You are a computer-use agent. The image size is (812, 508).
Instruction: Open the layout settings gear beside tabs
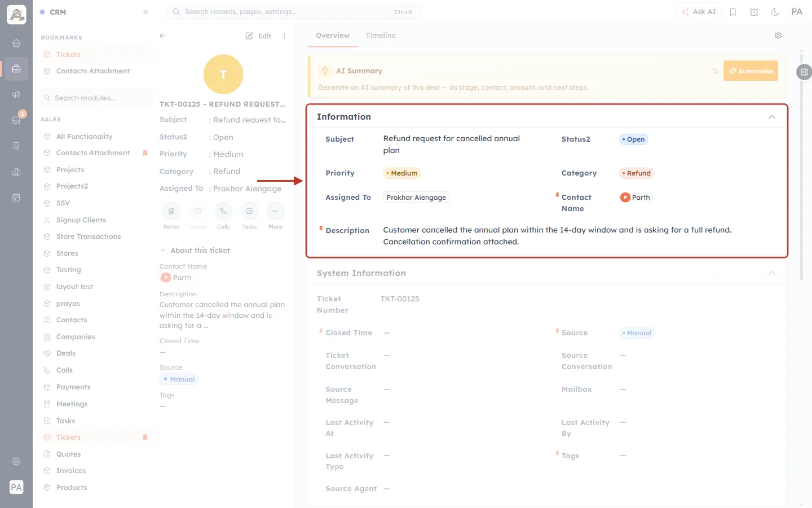[778, 36]
